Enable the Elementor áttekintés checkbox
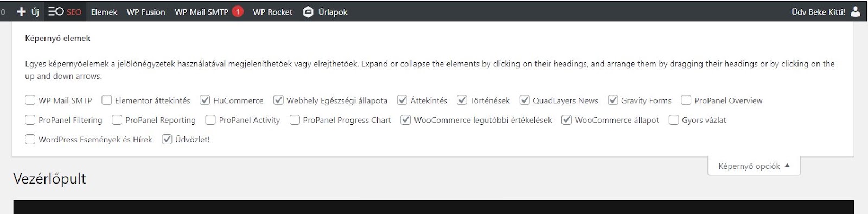The height and width of the screenshot is (214, 868). (x=107, y=100)
